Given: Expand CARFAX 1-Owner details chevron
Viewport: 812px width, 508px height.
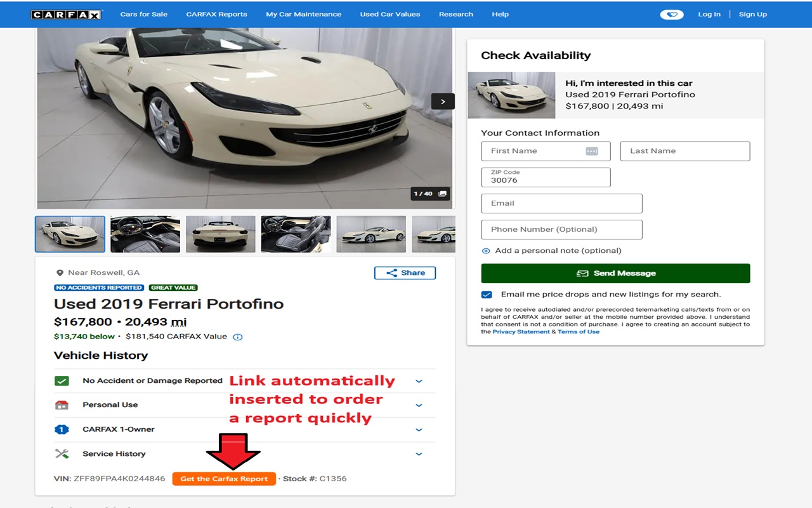Looking at the screenshot, I should (419, 430).
